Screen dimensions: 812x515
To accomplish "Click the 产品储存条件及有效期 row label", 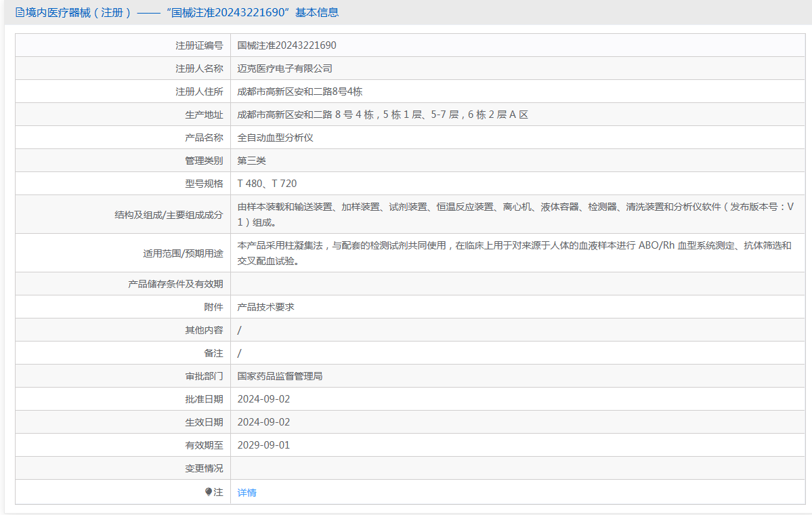I will 175,284.
